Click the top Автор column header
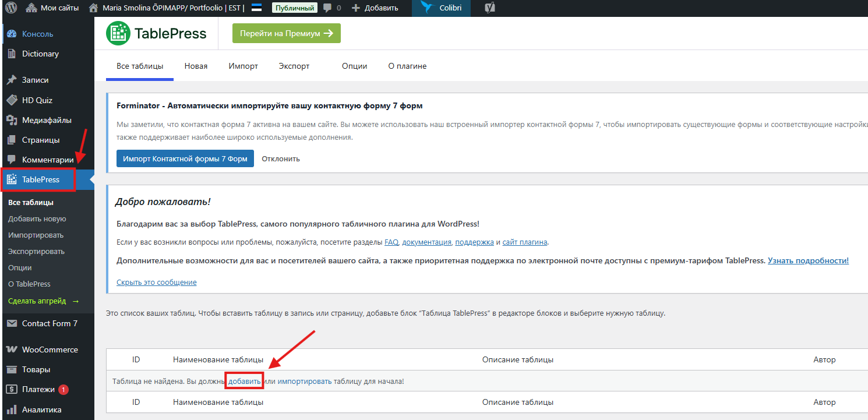The width and height of the screenshot is (868, 420). point(824,359)
